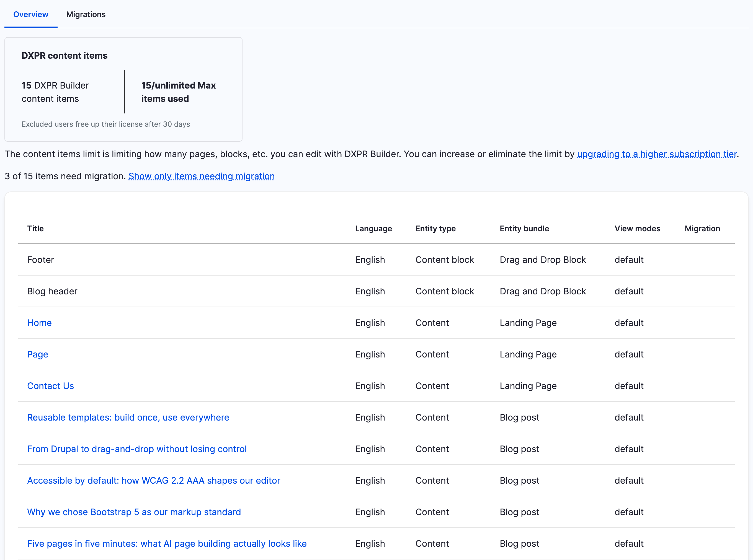Screen dimensions: 753x560
Task: Click the 3 of 15 items need migration text
Action: click(x=65, y=176)
